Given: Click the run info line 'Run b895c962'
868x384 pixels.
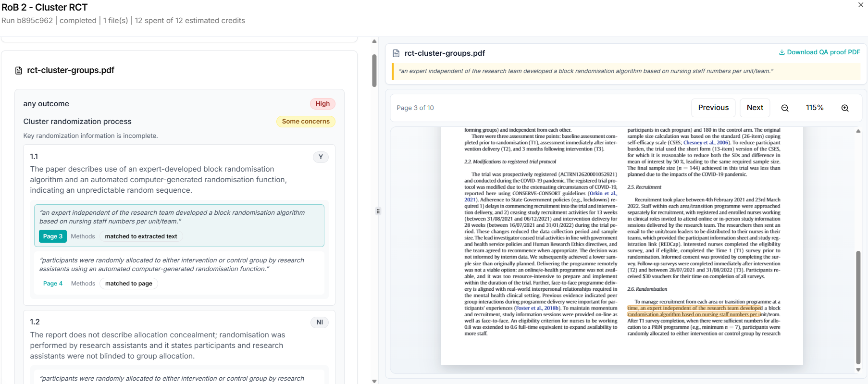Looking at the screenshot, I should (27, 21).
